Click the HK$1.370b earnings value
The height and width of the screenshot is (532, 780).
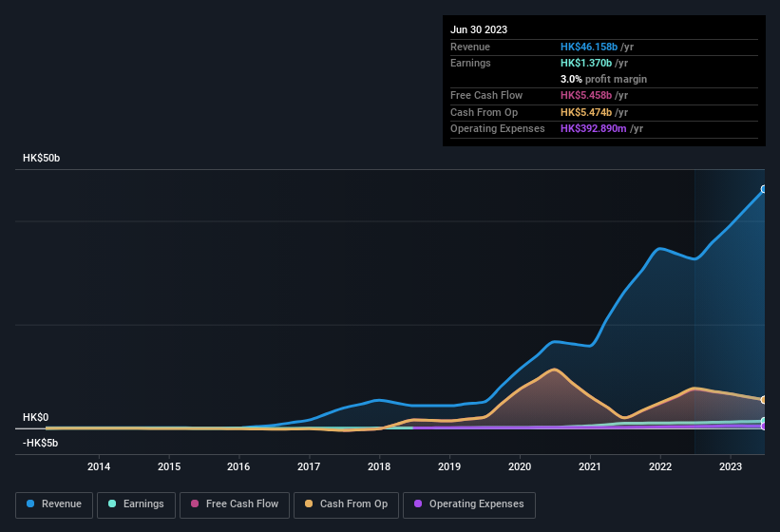coord(586,63)
